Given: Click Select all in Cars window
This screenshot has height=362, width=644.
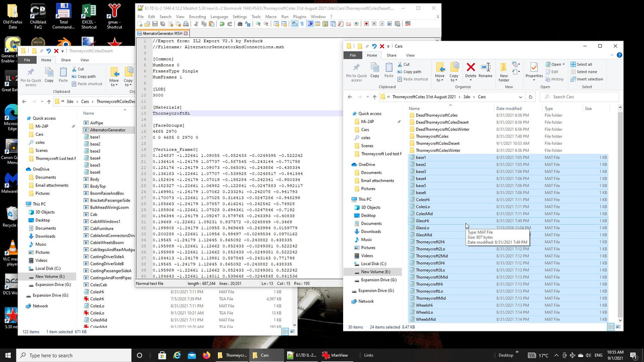Looking at the screenshot, I should point(580,64).
